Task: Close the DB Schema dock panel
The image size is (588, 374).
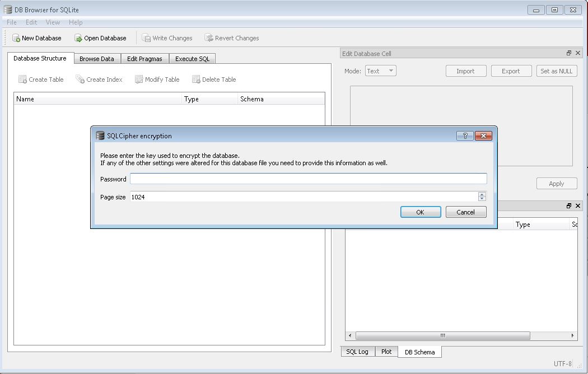Action: (x=578, y=205)
